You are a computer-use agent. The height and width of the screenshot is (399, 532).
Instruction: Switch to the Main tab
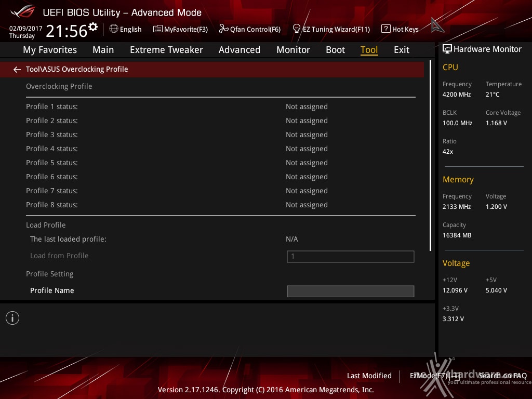click(103, 50)
